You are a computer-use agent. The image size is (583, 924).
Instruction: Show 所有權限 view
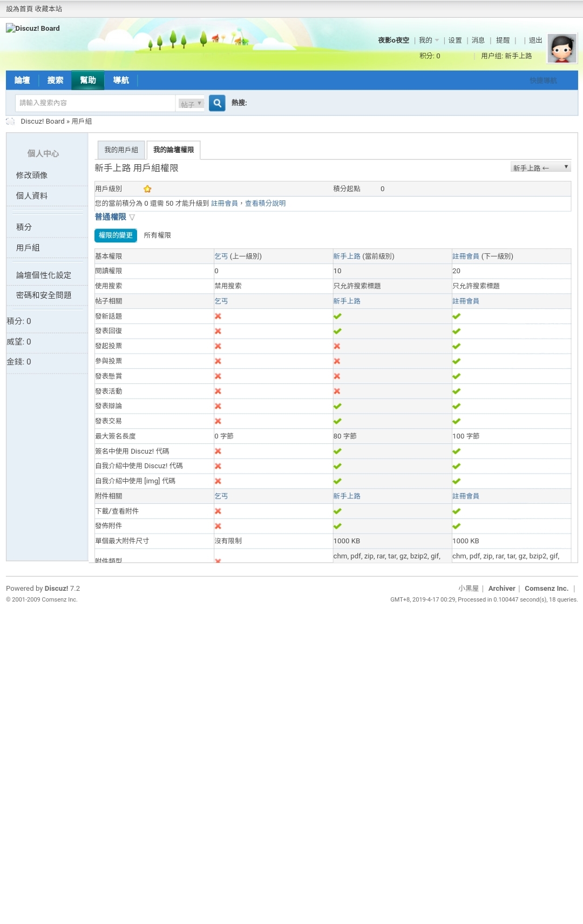click(157, 235)
